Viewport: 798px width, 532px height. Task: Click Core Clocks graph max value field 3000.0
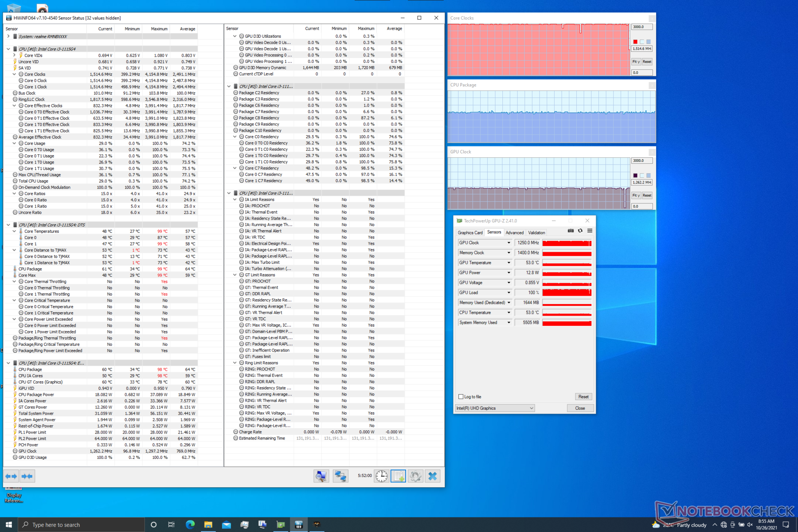(642, 27)
